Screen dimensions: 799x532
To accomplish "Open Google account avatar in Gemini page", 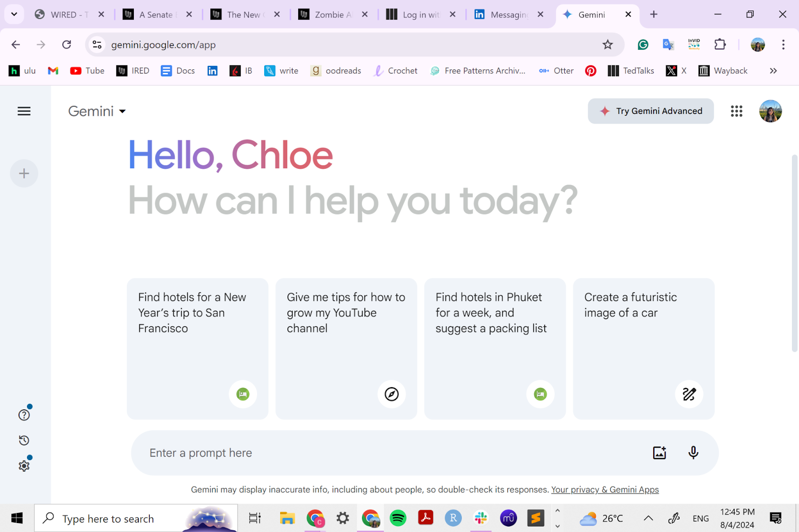I will click(771, 111).
